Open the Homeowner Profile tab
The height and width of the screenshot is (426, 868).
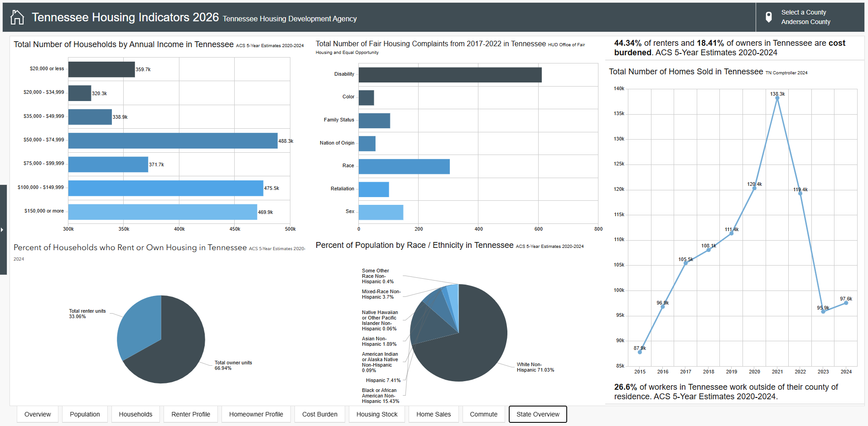point(256,414)
